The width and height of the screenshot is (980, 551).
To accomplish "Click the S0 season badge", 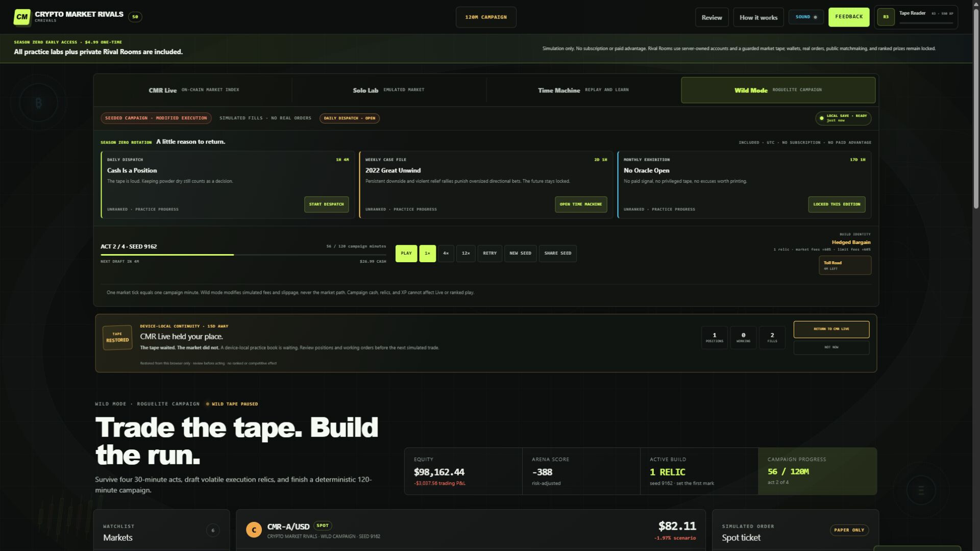I will pos(135,17).
